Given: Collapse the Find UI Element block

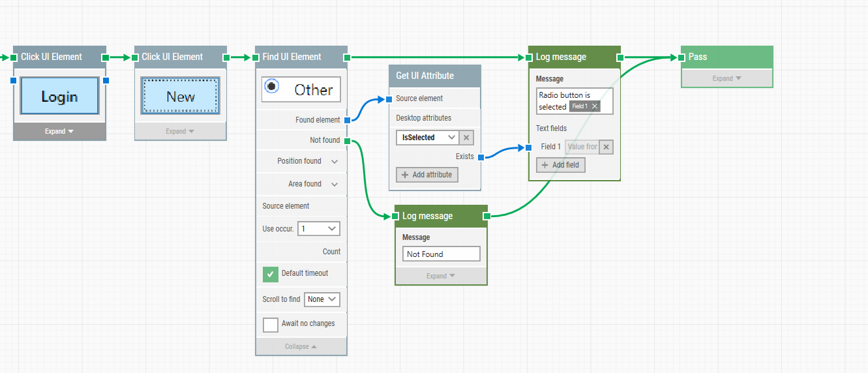Looking at the screenshot, I should pyautogui.click(x=301, y=346).
